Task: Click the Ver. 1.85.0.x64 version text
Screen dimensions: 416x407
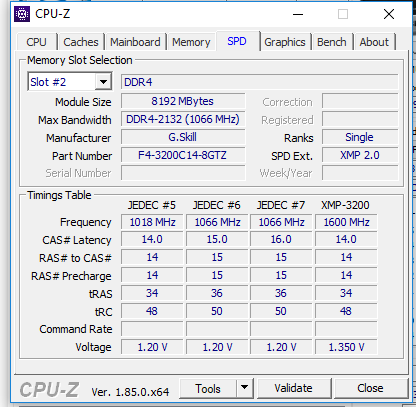Action: (130, 392)
